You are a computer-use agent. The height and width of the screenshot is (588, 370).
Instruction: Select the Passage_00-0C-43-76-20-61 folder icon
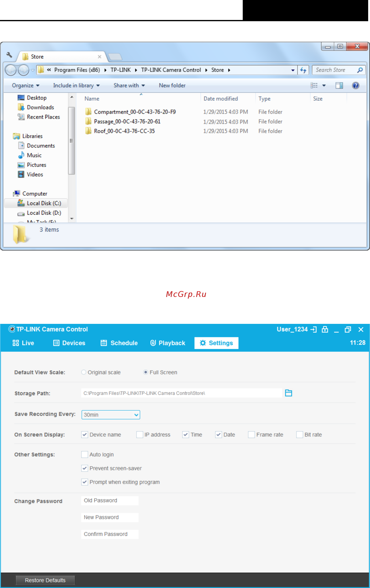(88, 121)
